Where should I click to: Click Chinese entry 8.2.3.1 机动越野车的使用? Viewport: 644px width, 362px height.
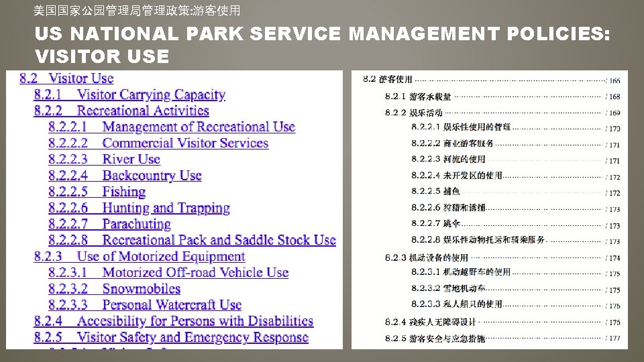click(x=461, y=272)
